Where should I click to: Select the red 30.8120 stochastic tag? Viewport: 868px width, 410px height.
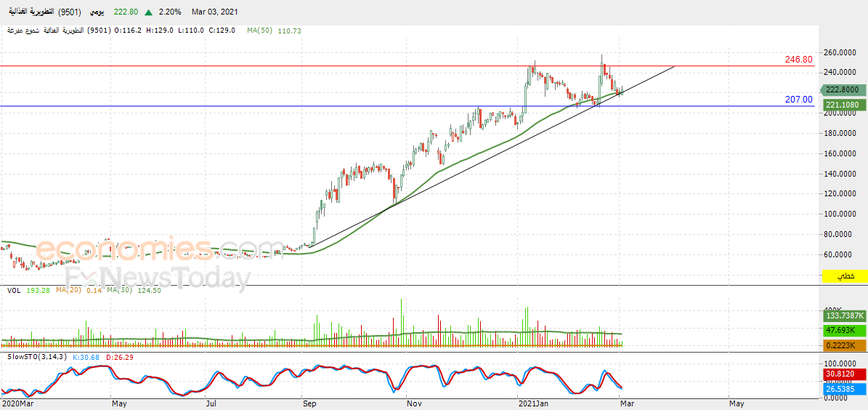coord(844,374)
